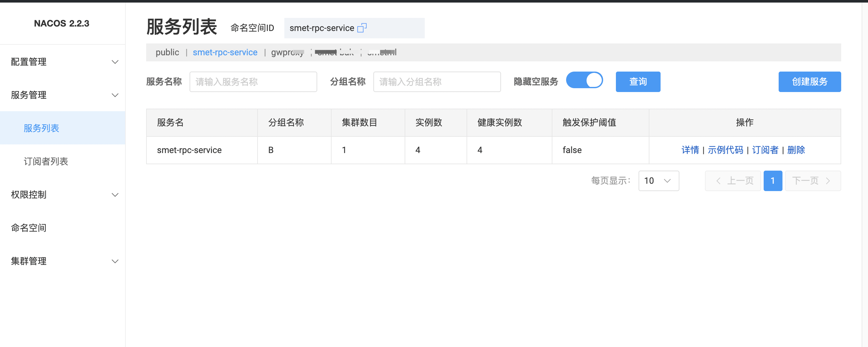The image size is (868, 347).
Task: Expand the 配置管理 menu chevron
Action: [x=115, y=62]
